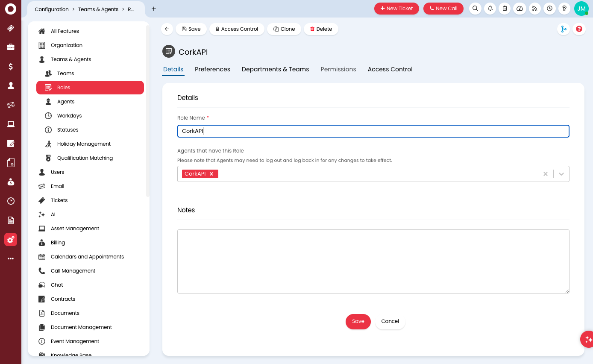593x364 pixels.
Task: Click into the Notes text area
Action: coord(373,261)
